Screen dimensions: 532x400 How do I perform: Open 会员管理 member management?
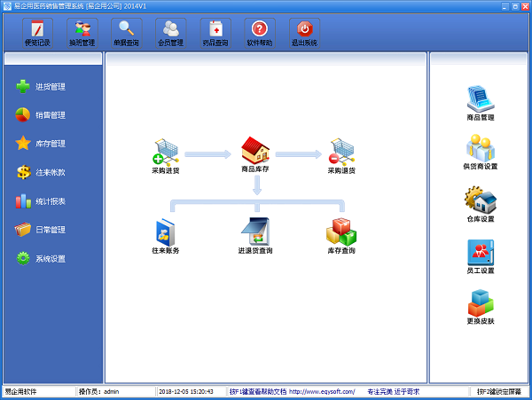tap(170, 33)
